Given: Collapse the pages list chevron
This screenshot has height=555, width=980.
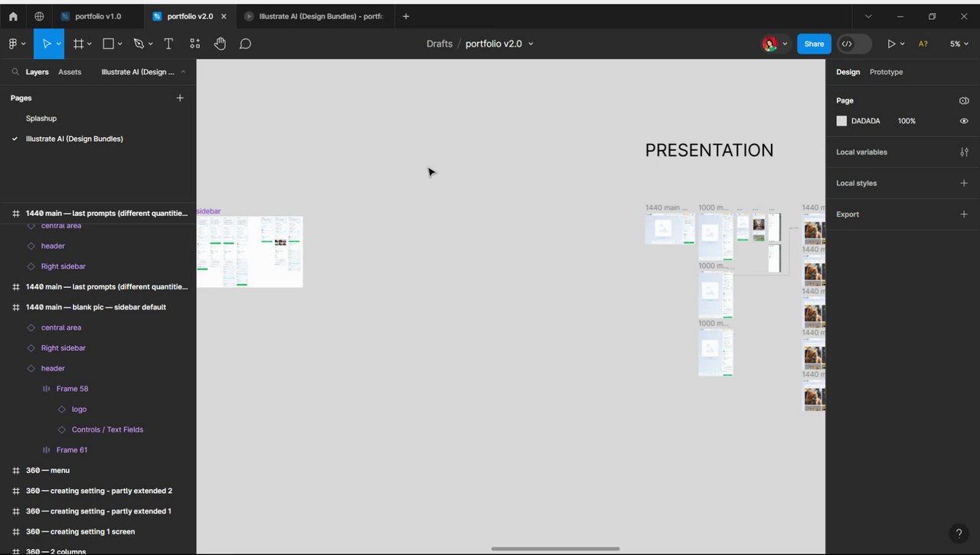Looking at the screenshot, I should [182, 72].
